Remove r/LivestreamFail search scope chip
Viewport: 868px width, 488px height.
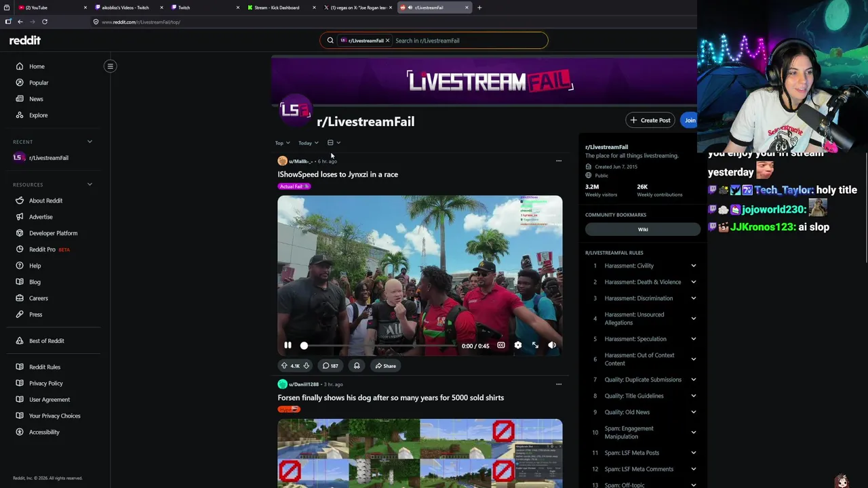click(387, 41)
